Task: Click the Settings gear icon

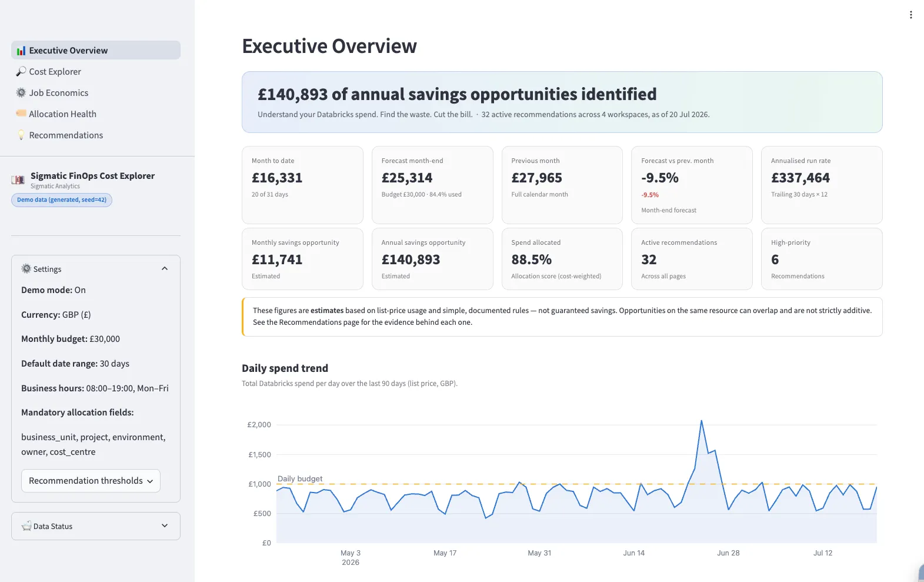Action: [26, 268]
